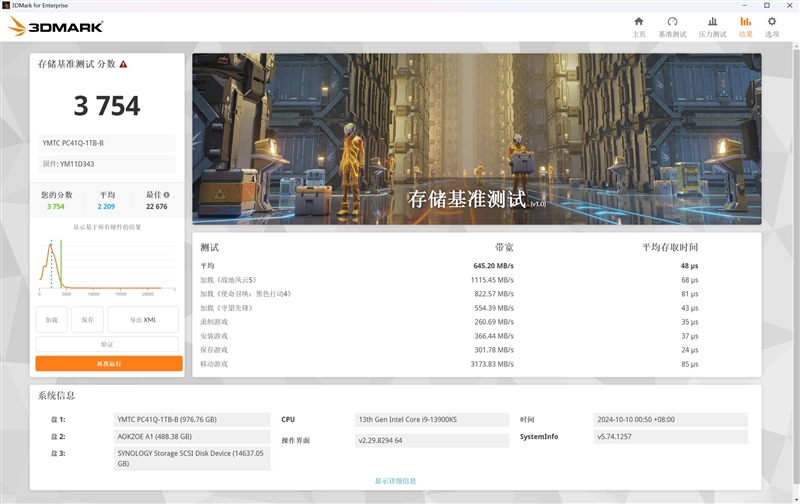The image size is (800, 504).
Task: Click the score distribution chart
Action: (107, 266)
